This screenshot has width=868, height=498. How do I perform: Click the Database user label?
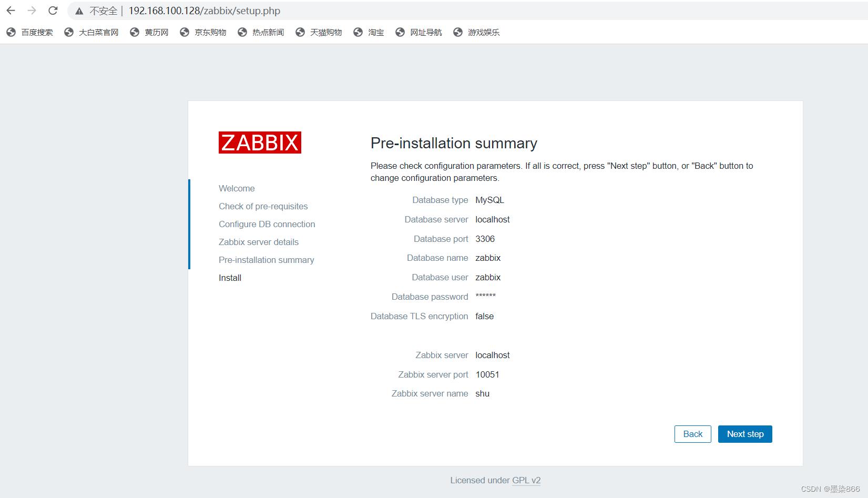[440, 277]
